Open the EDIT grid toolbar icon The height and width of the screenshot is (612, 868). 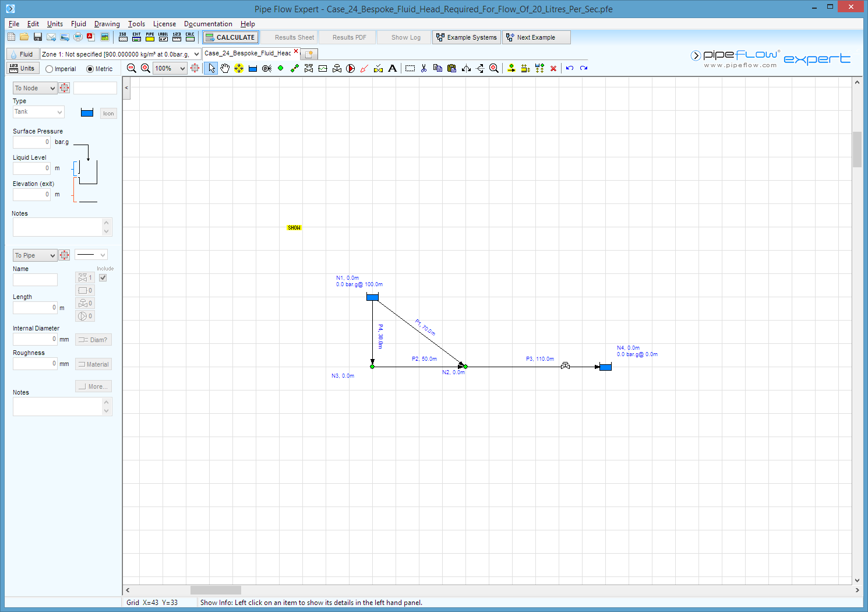136,37
